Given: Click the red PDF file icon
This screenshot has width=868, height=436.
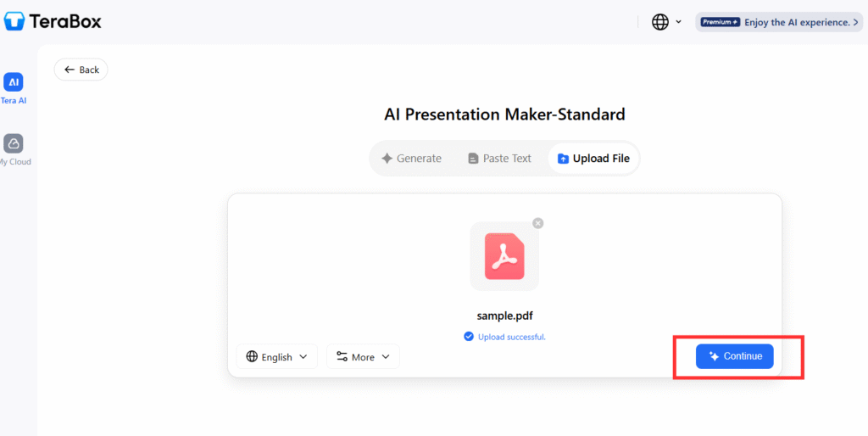Looking at the screenshot, I should [504, 256].
